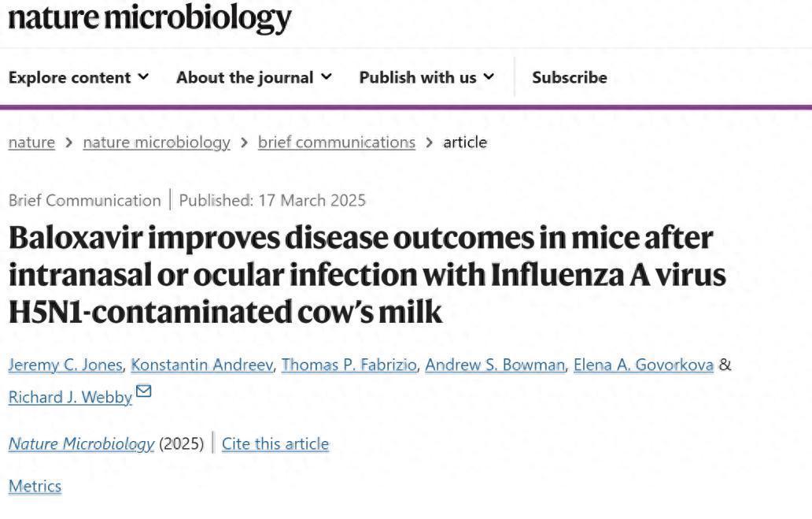The height and width of the screenshot is (519, 812).
Task: Click the envelope icon beside Richard J. Webby
Action: 143,391
